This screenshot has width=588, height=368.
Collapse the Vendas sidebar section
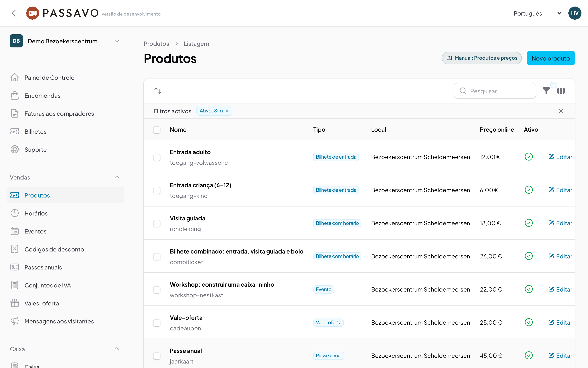117,177
